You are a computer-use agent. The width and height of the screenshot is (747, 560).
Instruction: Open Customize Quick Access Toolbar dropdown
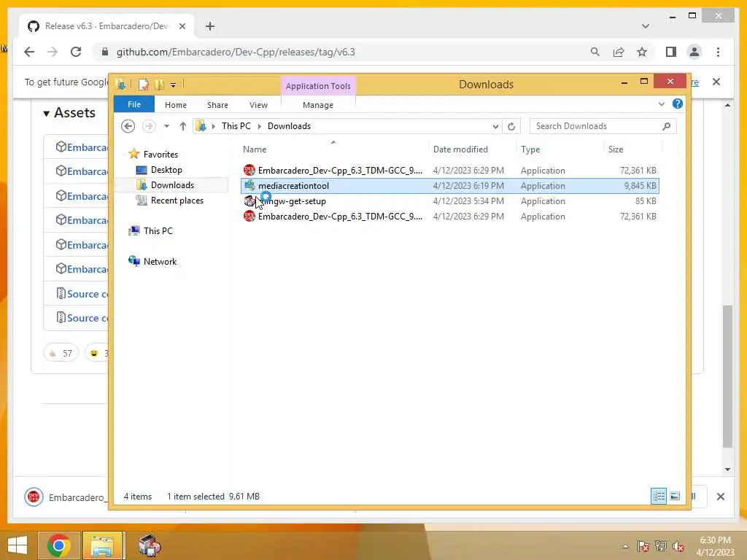pyautogui.click(x=173, y=85)
